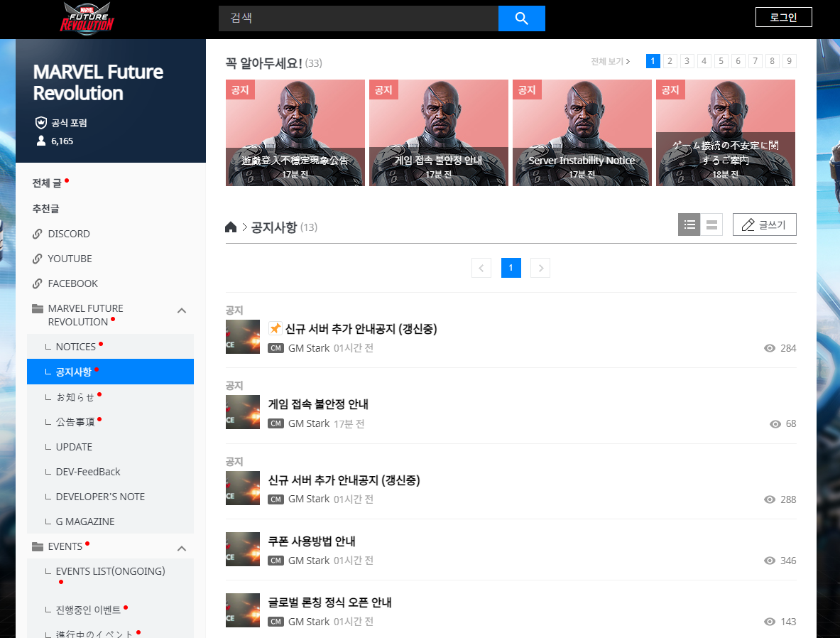Open 추천글 in the sidebar

45,209
